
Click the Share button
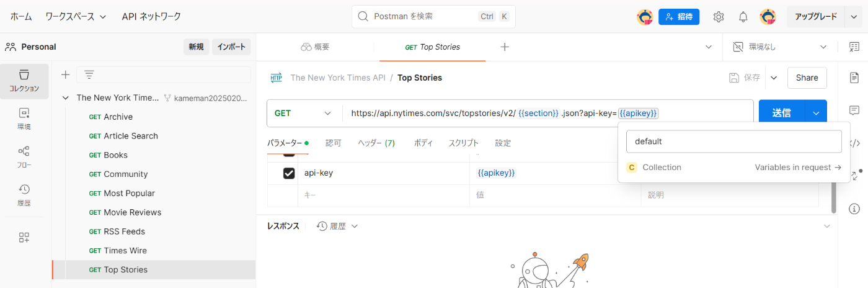(x=807, y=78)
